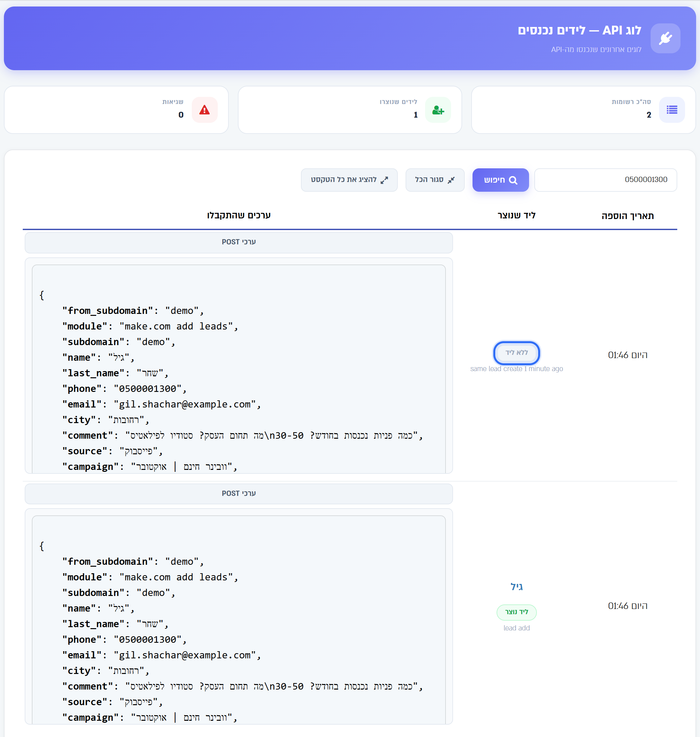Open the גיל lead link
This screenshot has height=737, width=700.
point(516,586)
